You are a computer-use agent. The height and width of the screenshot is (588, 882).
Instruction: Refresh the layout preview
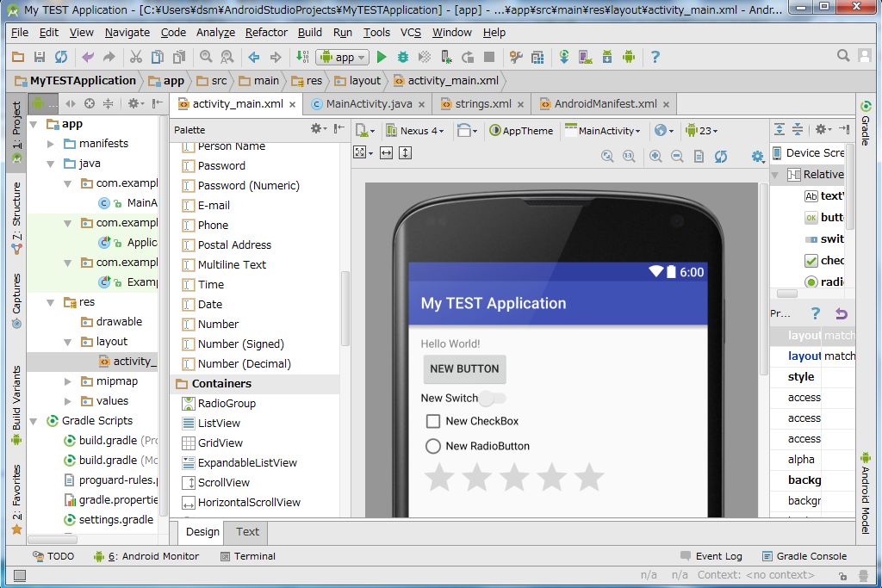click(721, 157)
